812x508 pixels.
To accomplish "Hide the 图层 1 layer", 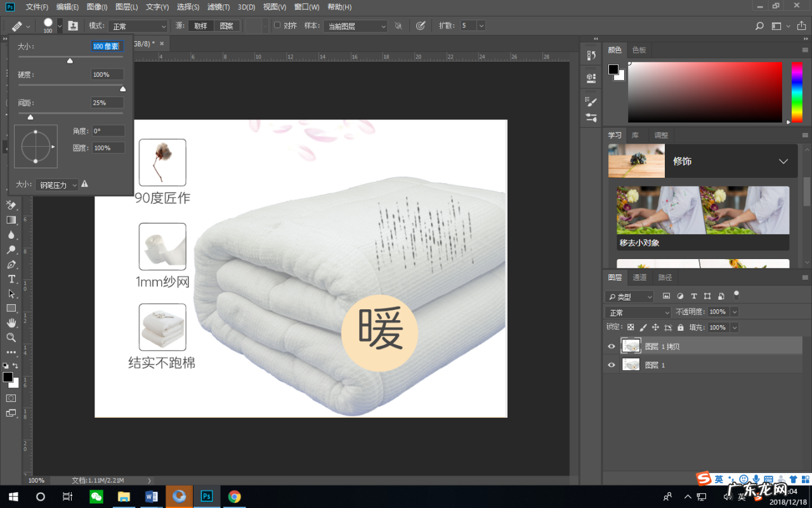I will pyautogui.click(x=611, y=364).
